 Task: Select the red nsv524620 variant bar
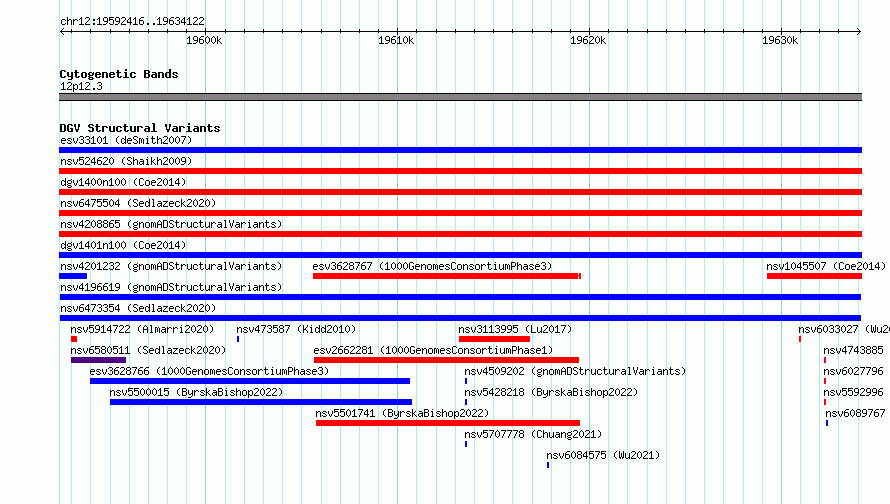[x=460, y=171]
